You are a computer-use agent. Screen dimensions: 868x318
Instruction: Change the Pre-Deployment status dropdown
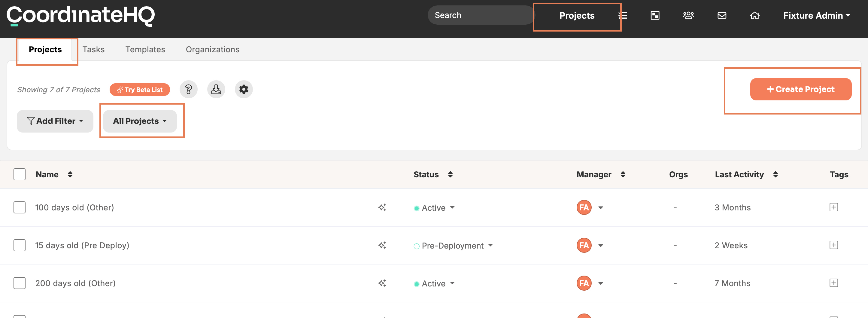pyautogui.click(x=453, y=246)
